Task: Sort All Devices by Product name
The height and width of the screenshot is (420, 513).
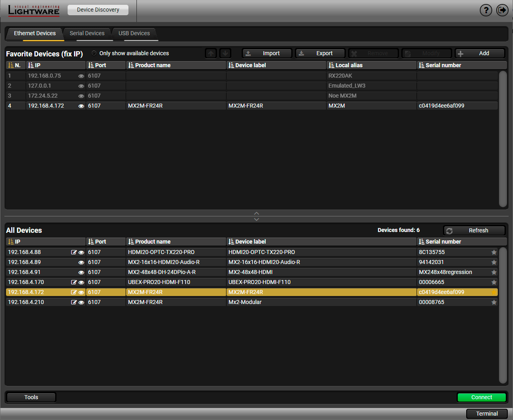Action: pos(176,242)
